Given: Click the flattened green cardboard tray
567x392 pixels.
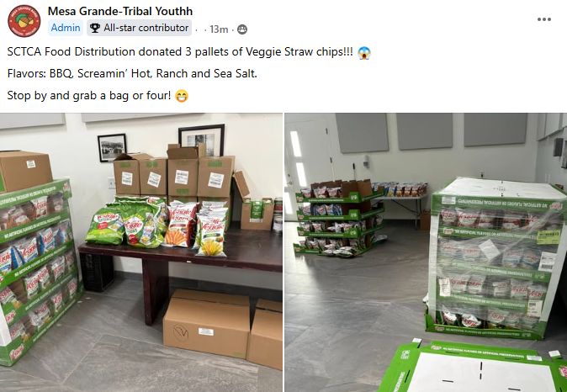Looking at the screenshot, I should [x=474, y=366].
